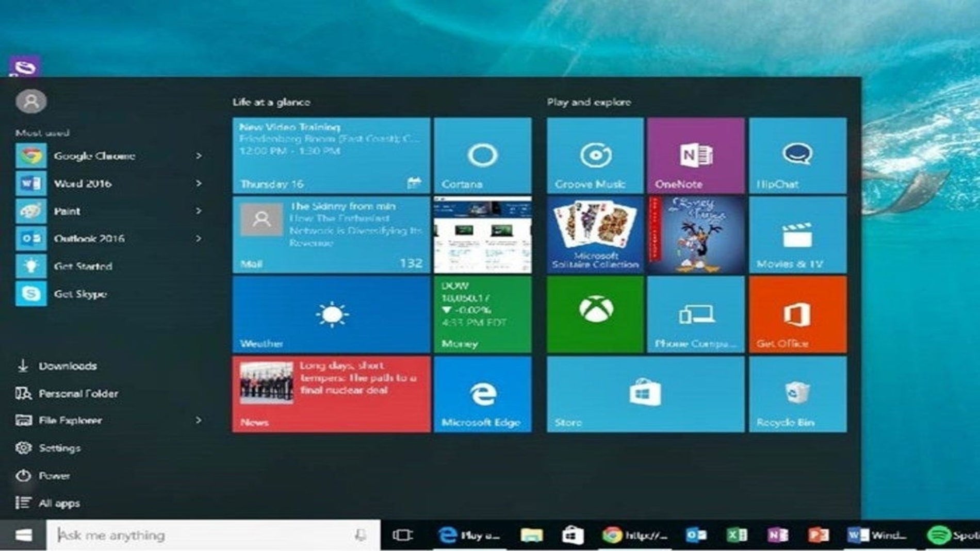Click the Get Office tile
Screen dimensions: 980x551
[798, 314]
